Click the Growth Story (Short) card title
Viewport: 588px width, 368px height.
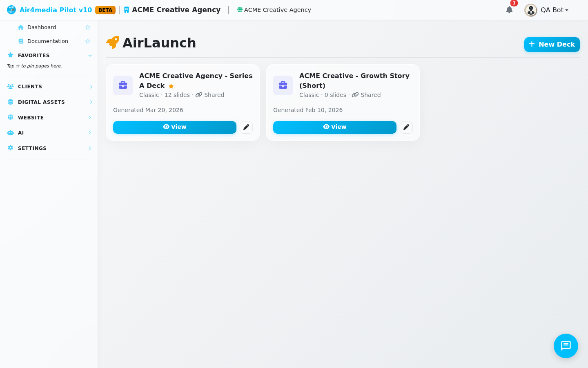coord(354,81)
